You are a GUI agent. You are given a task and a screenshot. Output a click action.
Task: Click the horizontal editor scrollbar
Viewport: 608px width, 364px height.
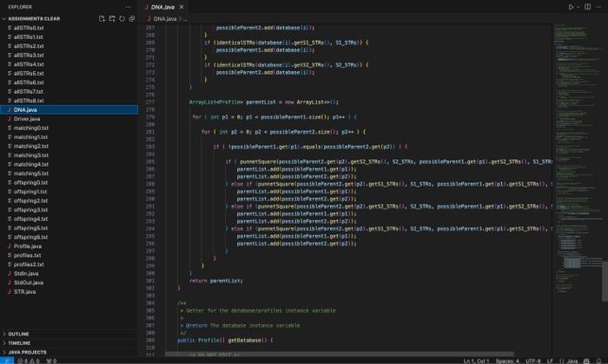pyautogui.click(x=340, y=354)
